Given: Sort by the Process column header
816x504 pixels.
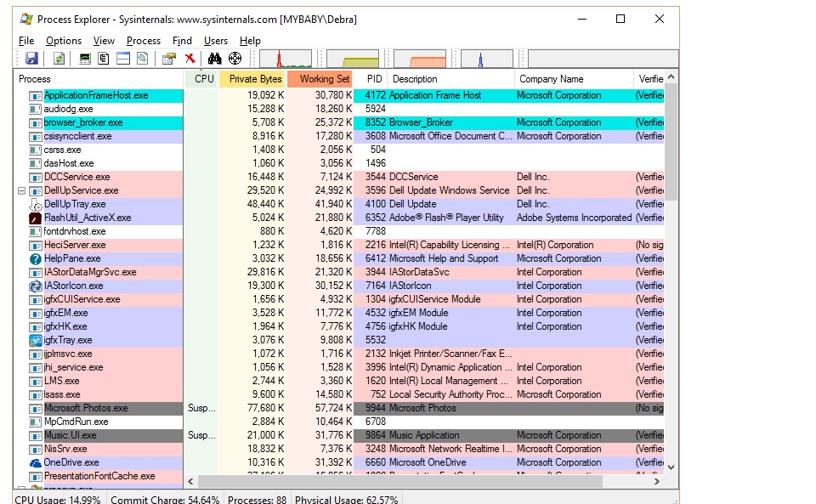Looking at the screenshot, I should click(x=99, y=79).
